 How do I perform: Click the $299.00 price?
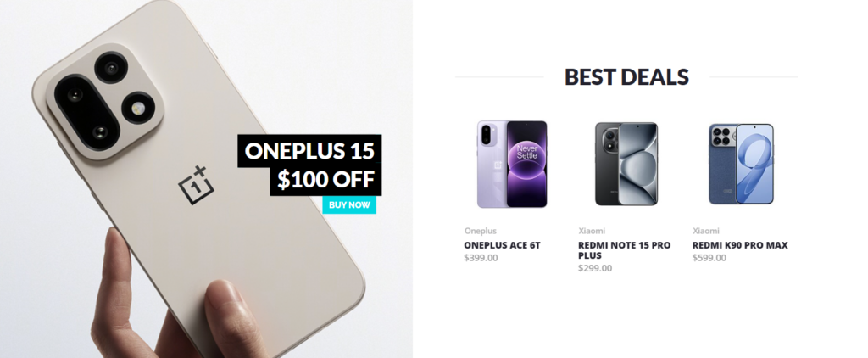click(x=595, y=268)
